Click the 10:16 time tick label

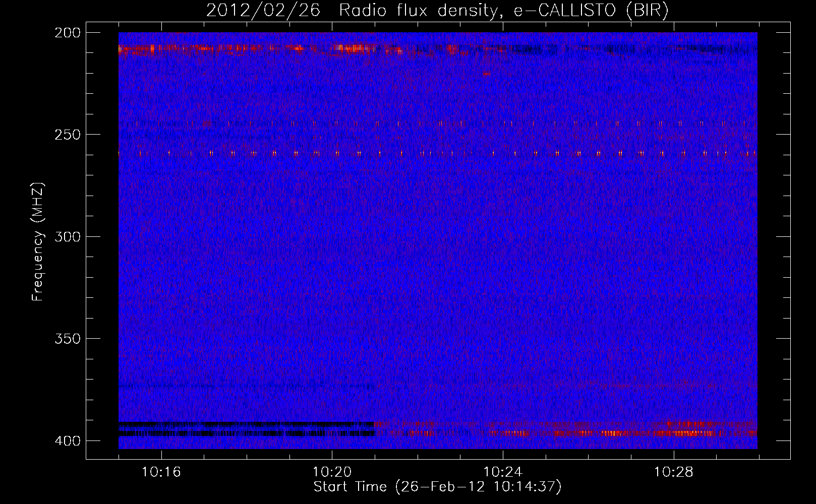(x=161, y=472)
